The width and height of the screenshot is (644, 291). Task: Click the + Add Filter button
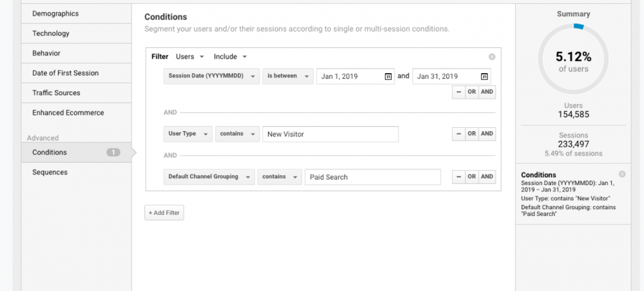(x=164, y=213)
